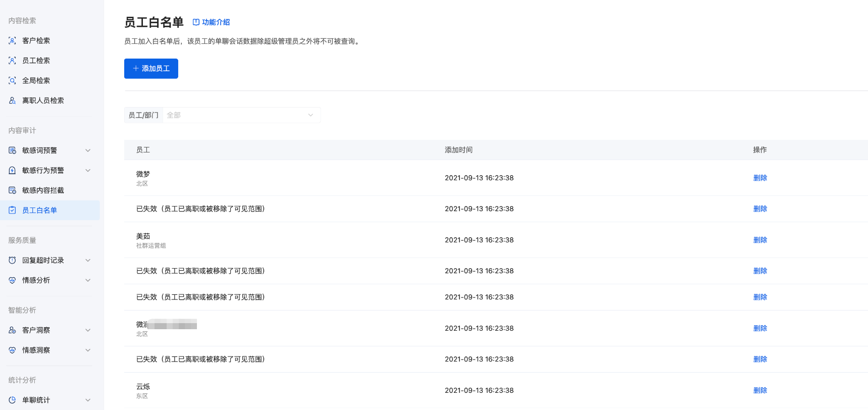868x410 pixels.
Task: Click the employee name 云烁
Action: [143, 386]
